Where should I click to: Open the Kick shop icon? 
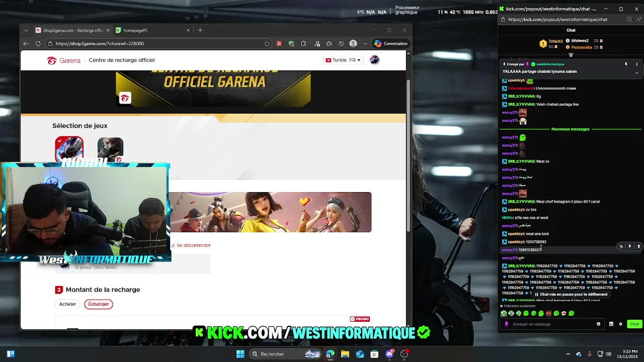(611, 324)
